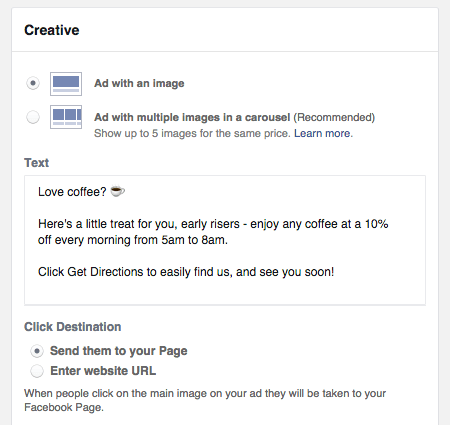The width and height of the screenshot is (450, 425).
Task: Click the coffee cup emoji in the text
Action: point(117,191)
